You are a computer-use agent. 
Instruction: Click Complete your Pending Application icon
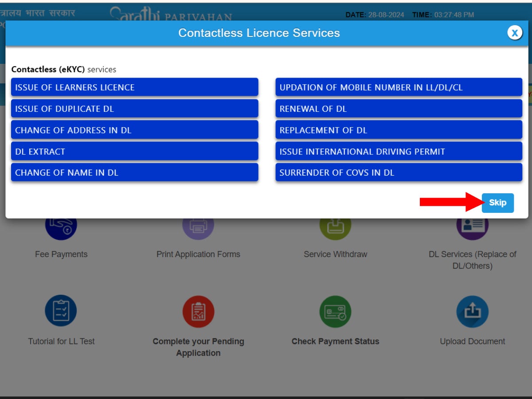198,310
